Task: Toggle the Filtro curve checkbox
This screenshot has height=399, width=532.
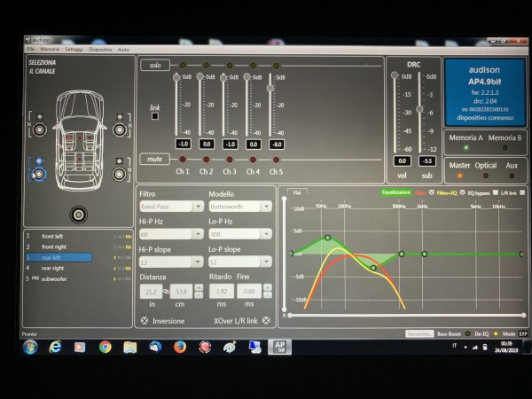Action: tap(431, 192)
